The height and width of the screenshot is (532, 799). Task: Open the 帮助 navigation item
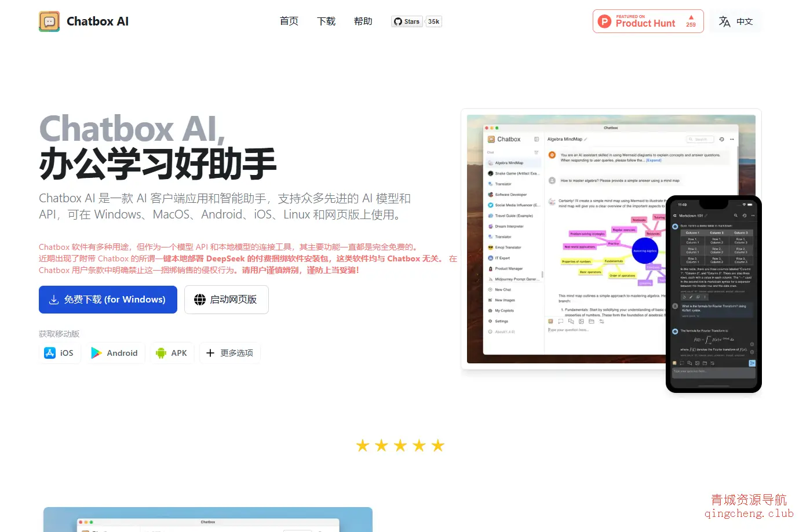(x=363, y=21)
